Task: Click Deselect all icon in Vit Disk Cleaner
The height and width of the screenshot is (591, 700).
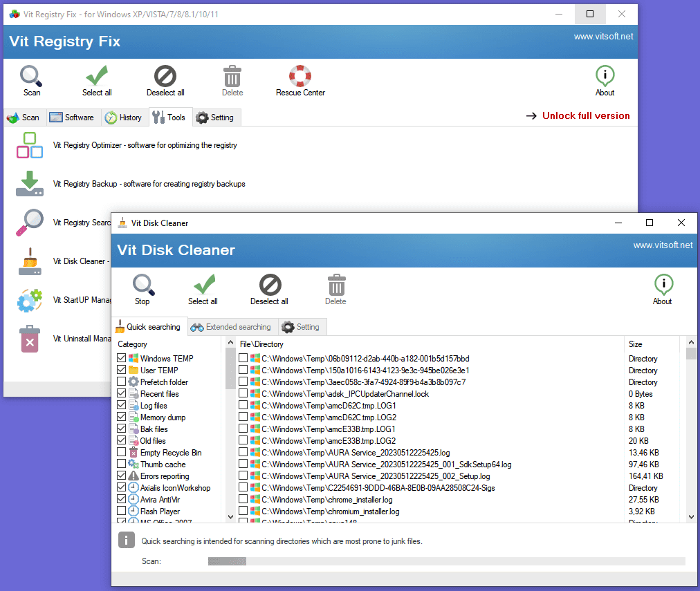Action: click(x=270, y=285)
